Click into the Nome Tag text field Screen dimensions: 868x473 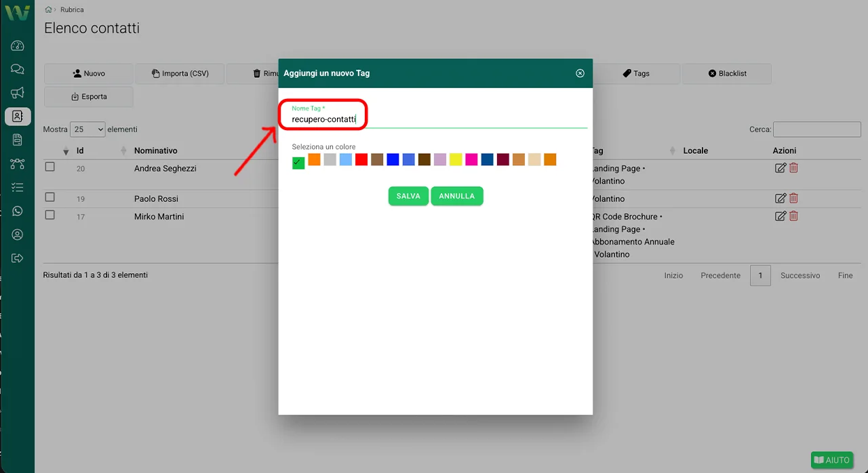point(434,119)
